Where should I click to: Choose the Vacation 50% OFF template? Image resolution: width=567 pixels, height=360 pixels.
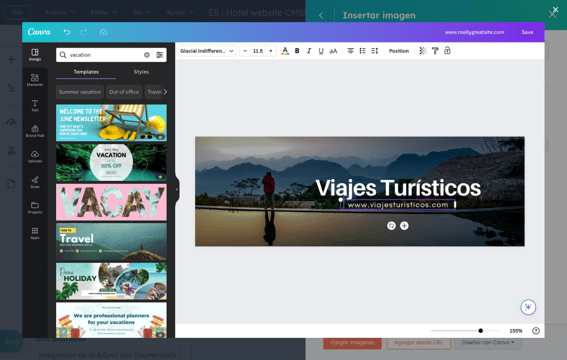[111, 162]
